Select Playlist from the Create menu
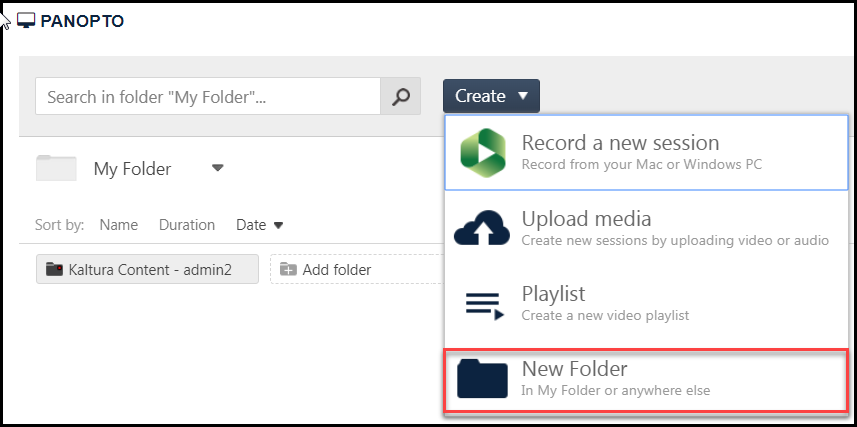Screen dimensions: 857x427 553,295
